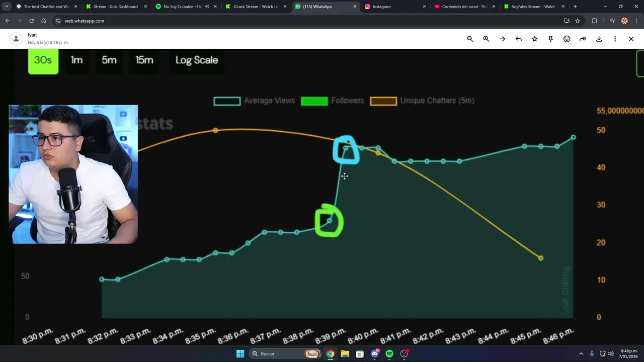View site information for web.whatsapp.com
Viewport: 644px width, 362px height.
(58, 21)
